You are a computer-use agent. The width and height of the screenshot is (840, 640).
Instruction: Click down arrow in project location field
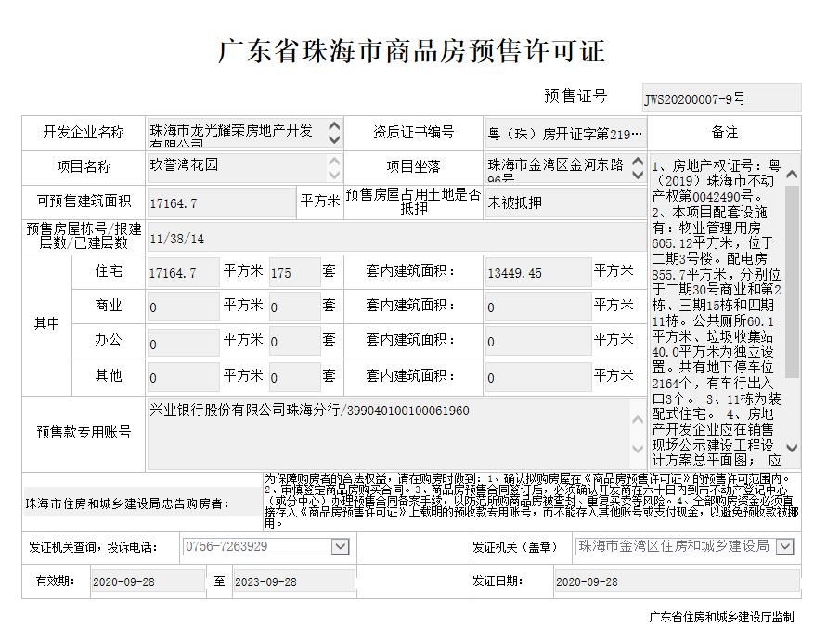click(637, 174)
